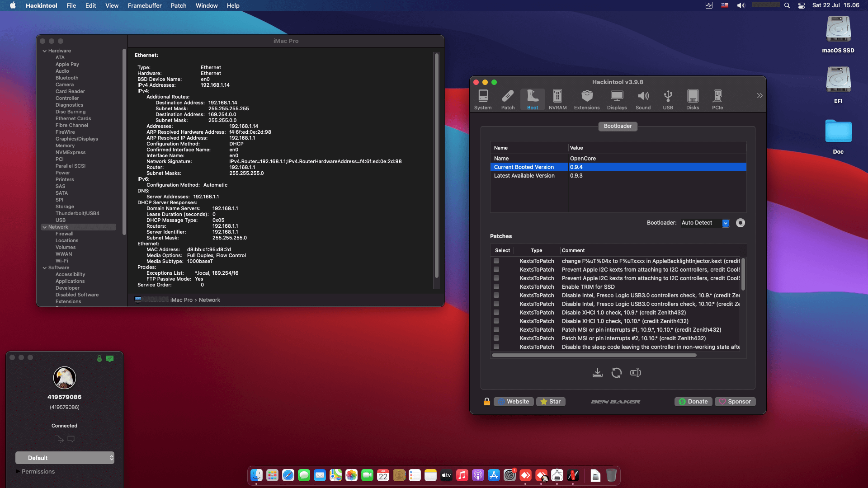This screenshot has height=488, width=868.
Task: Check Disable XHCI 1.0 check 10.9 patch
Action: [496, 313]
